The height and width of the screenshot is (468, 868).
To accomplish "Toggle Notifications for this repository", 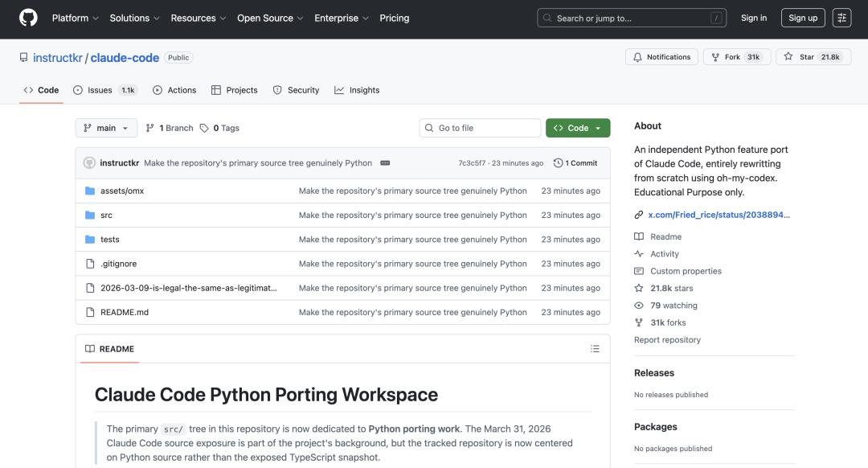I will click(x=661, y=57).
